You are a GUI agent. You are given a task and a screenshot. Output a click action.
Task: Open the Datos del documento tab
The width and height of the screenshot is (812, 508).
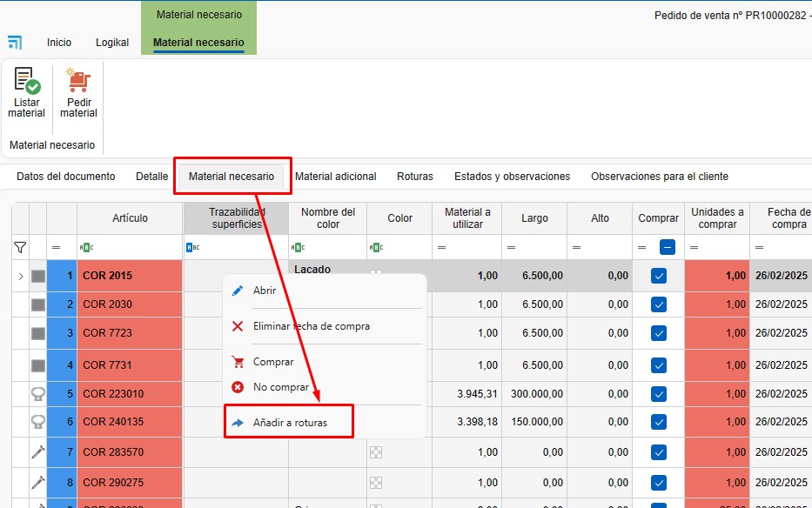click(66, 177)
